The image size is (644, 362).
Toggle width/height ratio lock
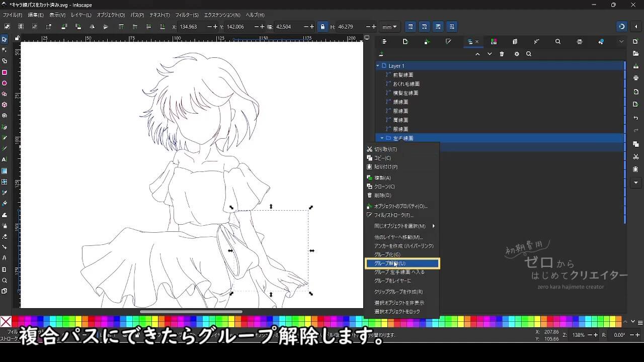pyautogui.click(x=323, y=27)
